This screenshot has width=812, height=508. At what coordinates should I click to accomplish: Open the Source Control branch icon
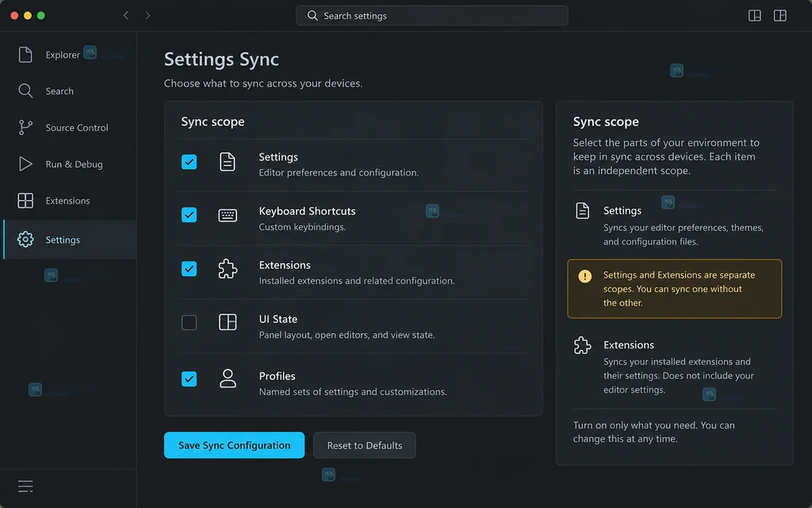[25, 128]
